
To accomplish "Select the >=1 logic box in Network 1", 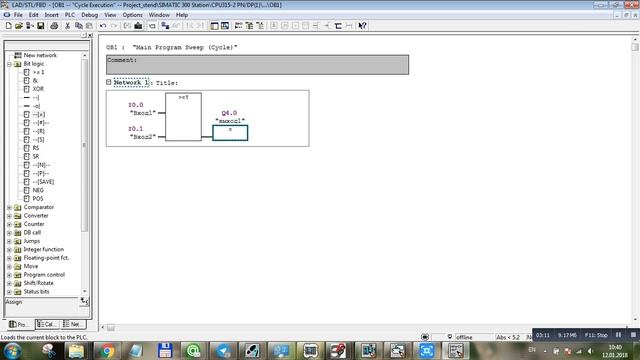I will (x=183, y=117).
